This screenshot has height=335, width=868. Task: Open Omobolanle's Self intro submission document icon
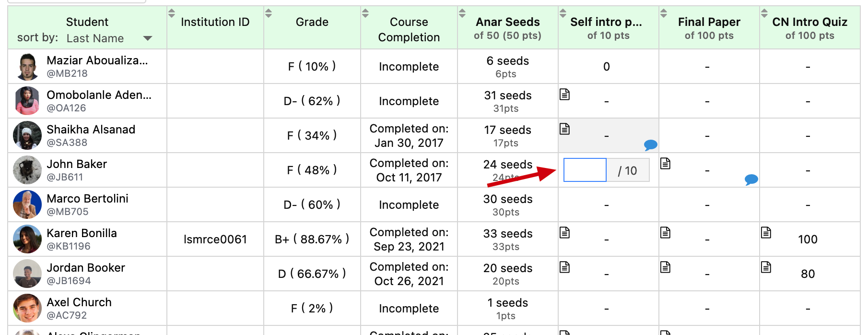coord(565,95)
